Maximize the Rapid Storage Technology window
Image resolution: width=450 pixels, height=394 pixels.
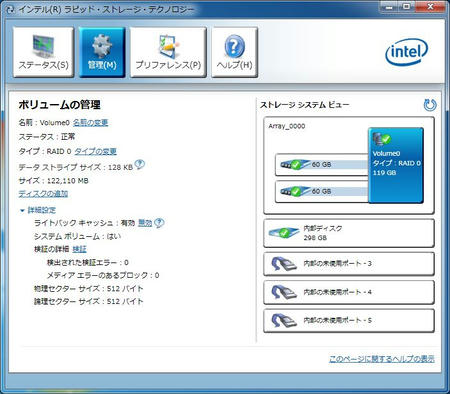(x=406, y=7)
